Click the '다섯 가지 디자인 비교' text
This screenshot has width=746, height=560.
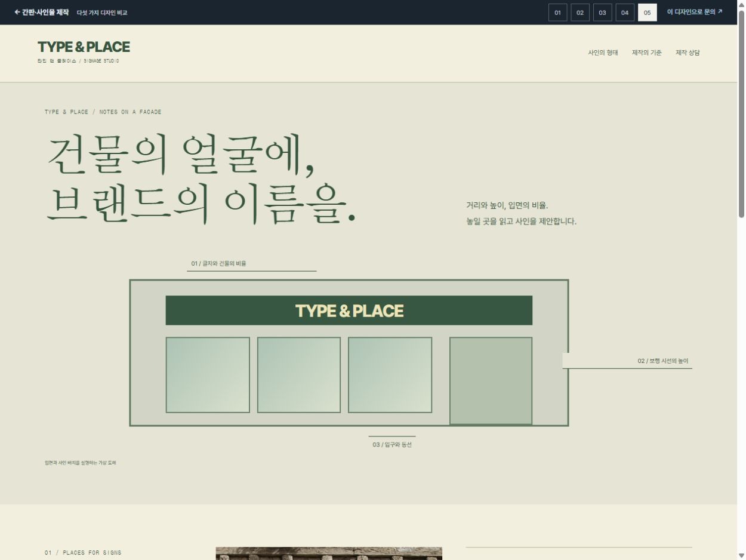point(102,13)
